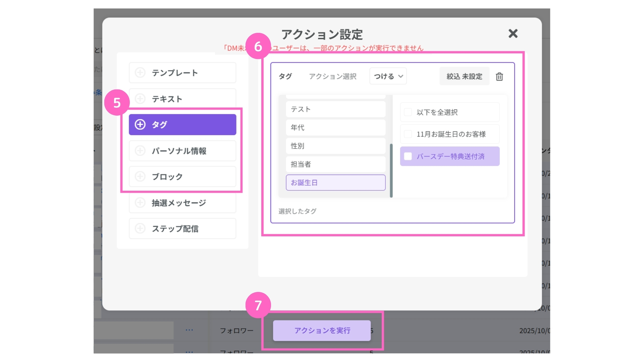This screenshot has width=644, height=362.
Task: Click plus icon next to ステップ配信
Action: point(140,228)
